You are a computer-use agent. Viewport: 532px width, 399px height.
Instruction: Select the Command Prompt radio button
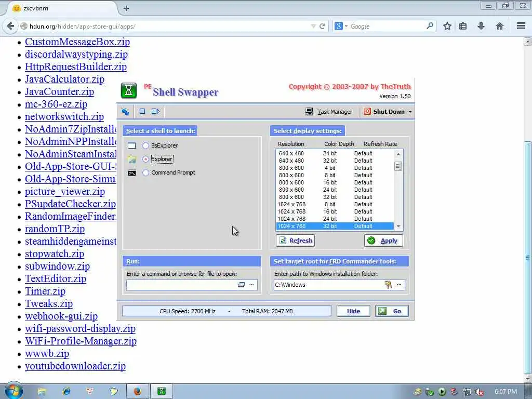pos(145,172)
